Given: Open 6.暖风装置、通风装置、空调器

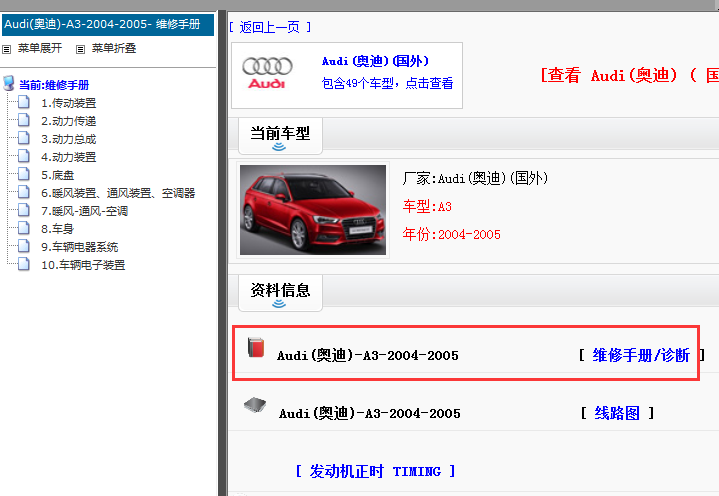Looking at the screenshot, I should pyautogui.click(x=118, y=193).
